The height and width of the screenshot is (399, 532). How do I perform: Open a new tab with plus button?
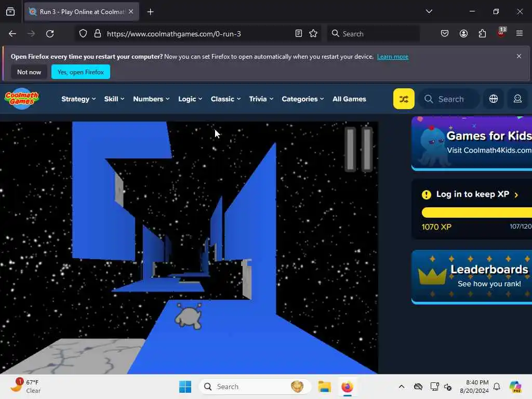(150, 12)
